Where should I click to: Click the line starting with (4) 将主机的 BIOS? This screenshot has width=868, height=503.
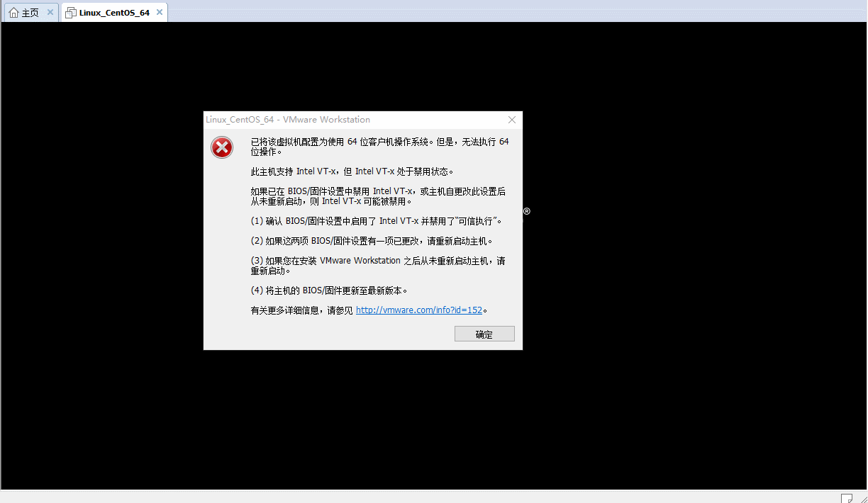330,290
